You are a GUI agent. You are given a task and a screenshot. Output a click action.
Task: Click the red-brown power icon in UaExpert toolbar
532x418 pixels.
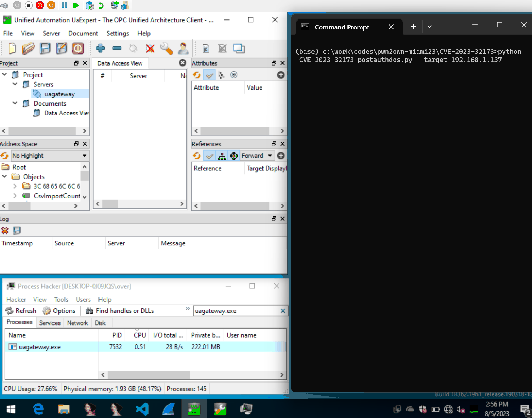[x=78, y=48]
